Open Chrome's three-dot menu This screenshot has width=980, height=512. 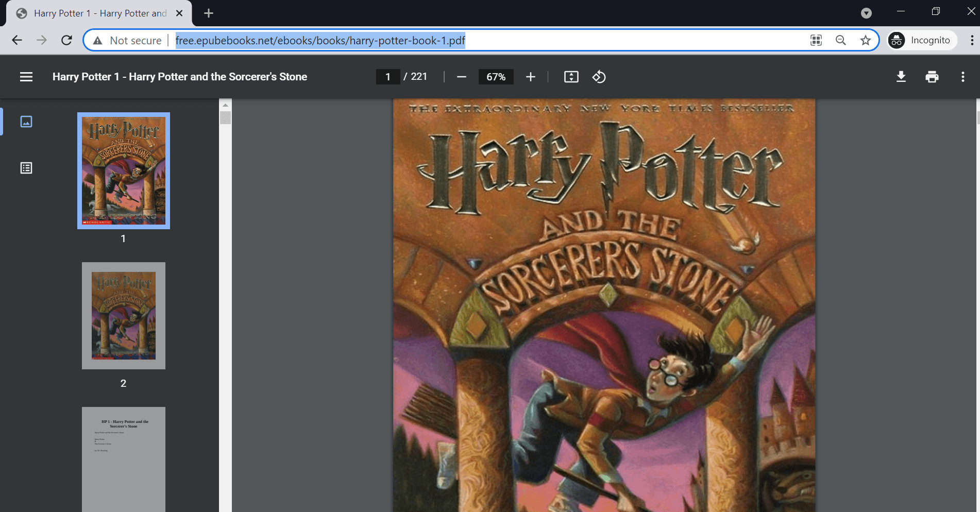click(x=972, y=40)
